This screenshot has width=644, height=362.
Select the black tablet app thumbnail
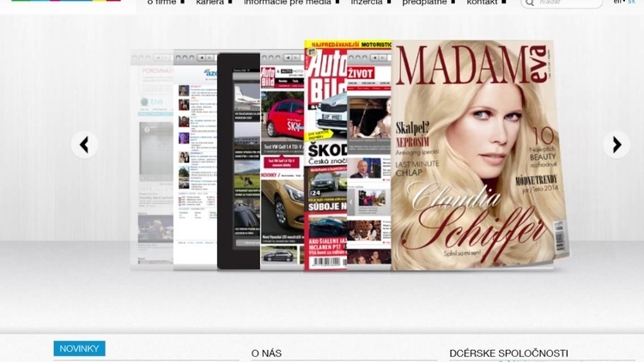pyautogui.click(x=239, y=161)
